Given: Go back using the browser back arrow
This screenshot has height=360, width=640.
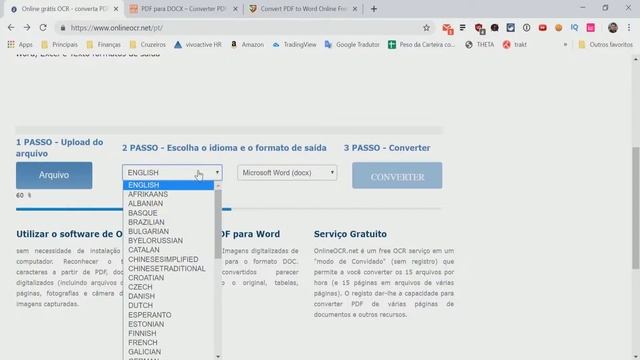Looking at the screenshot, I should click(x=11, y=28).
